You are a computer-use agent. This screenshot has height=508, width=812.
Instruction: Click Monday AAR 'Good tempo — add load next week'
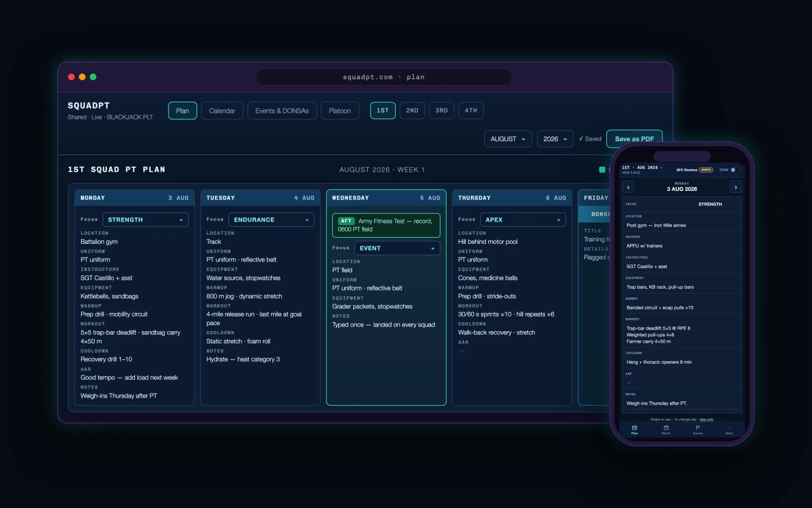pos(129,377)
